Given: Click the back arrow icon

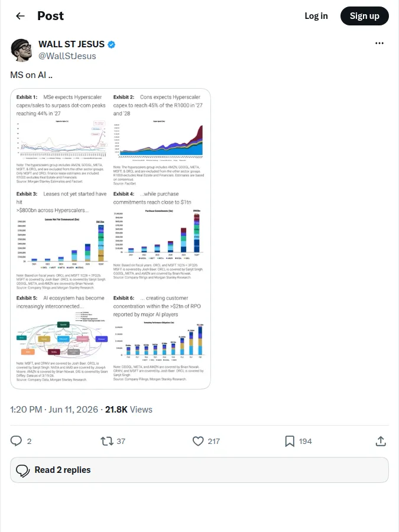Looking at the screenshot, I should point(20,16).
